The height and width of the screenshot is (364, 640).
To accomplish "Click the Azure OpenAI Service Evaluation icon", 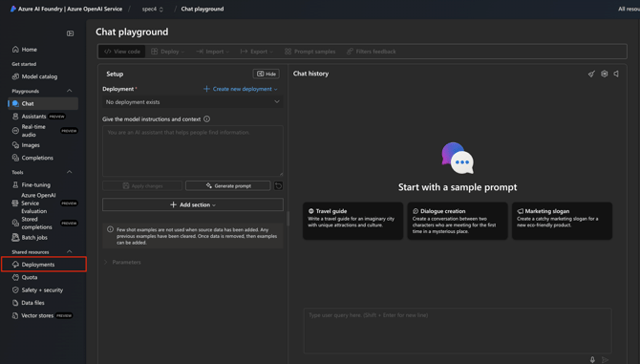I will click(x=15, y=203).
